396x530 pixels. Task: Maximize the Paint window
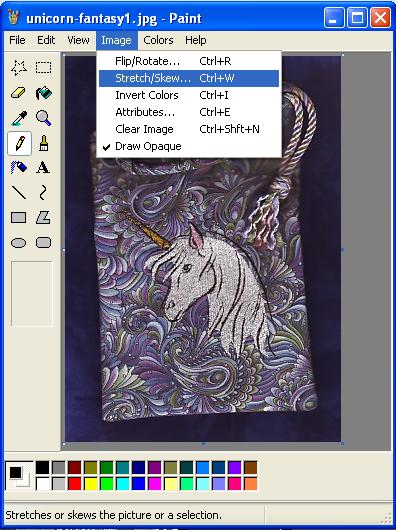point(357,18)
